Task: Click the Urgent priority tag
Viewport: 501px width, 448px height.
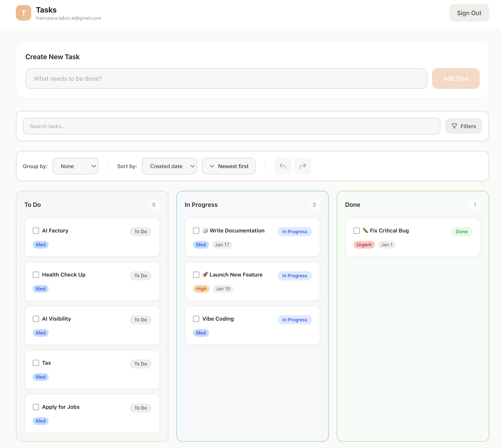Action: tap(364, 245)
